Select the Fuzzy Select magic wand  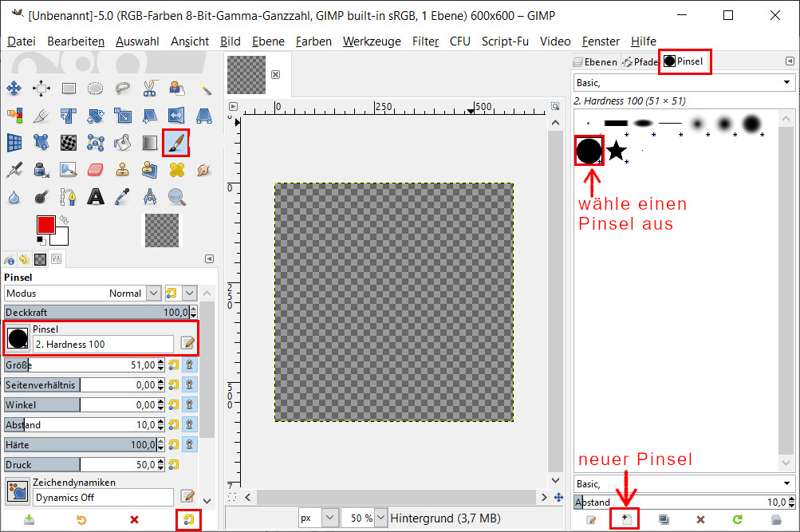pos(204,89)
